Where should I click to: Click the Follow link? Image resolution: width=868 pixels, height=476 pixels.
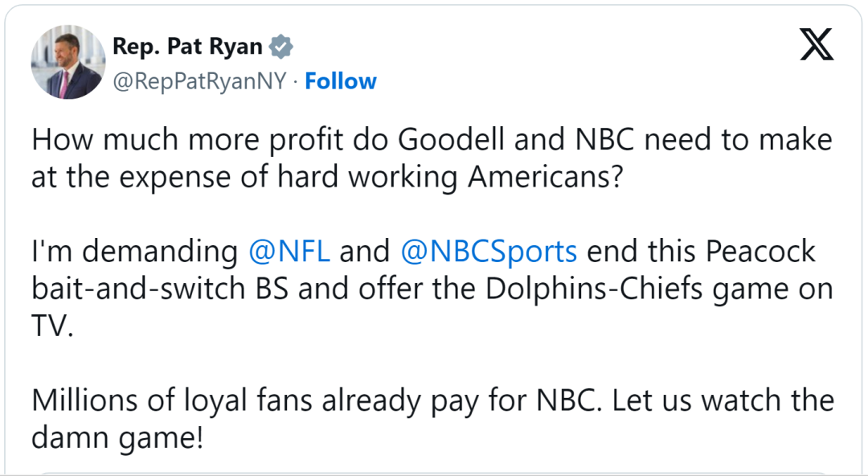(341, 81)
